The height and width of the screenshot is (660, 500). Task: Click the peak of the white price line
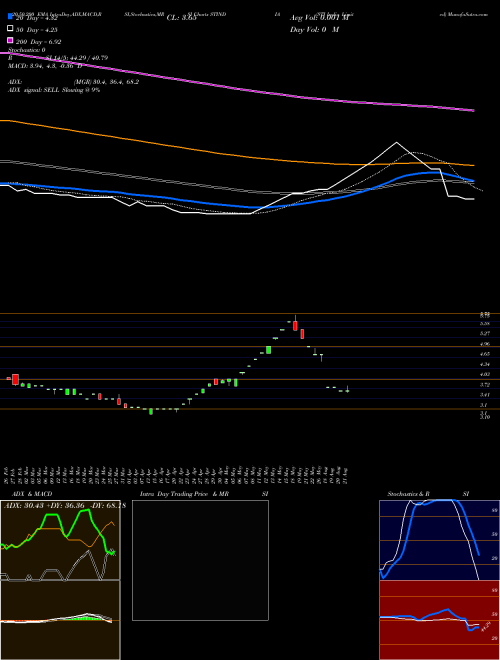tap(396, 143)
